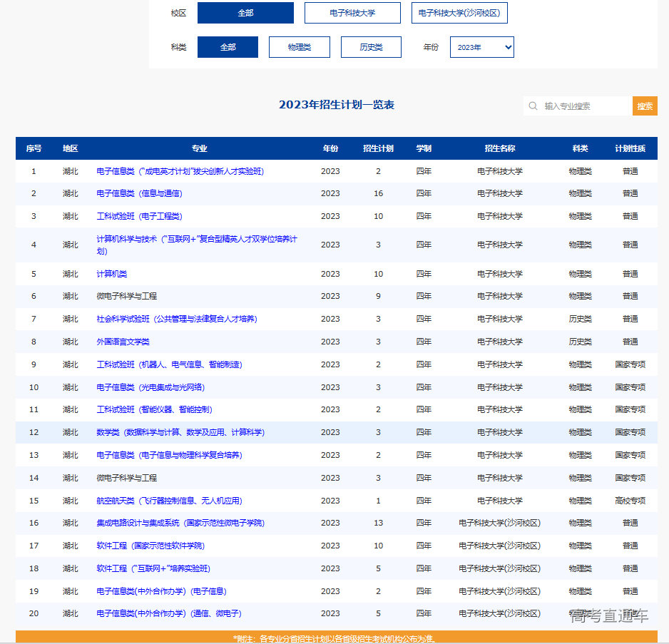Open 电子信息类 (信息与通信) major link
Viewport: 669px width, 644px height.
139,193
